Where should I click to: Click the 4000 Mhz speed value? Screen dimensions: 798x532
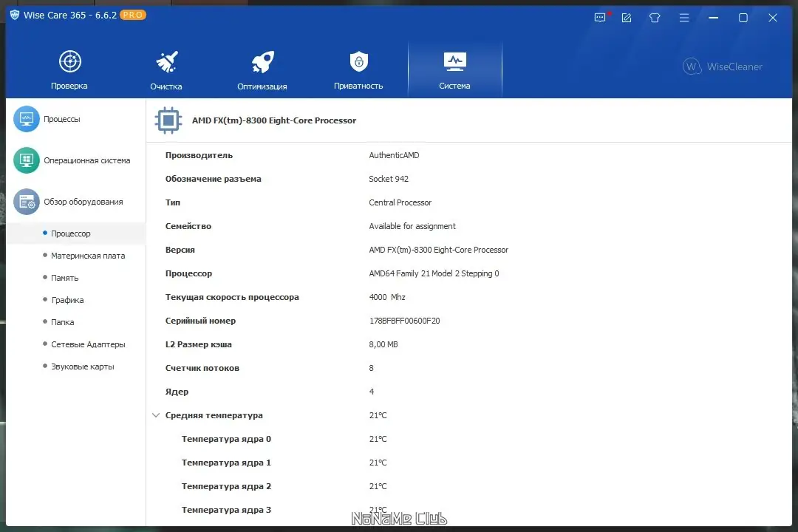coord(386,297)
